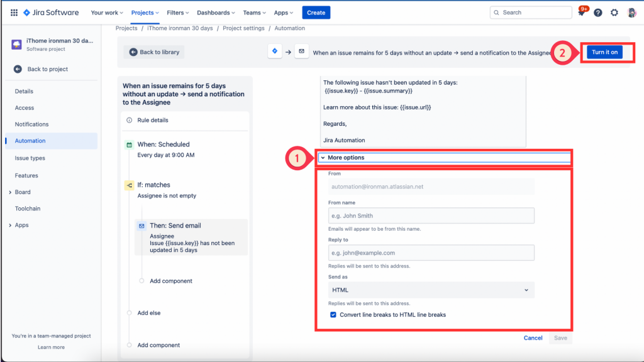The height and width of the screenshot is (362, 644).
Task: Open Access in project settings sidebar
Action: (25, 108)
